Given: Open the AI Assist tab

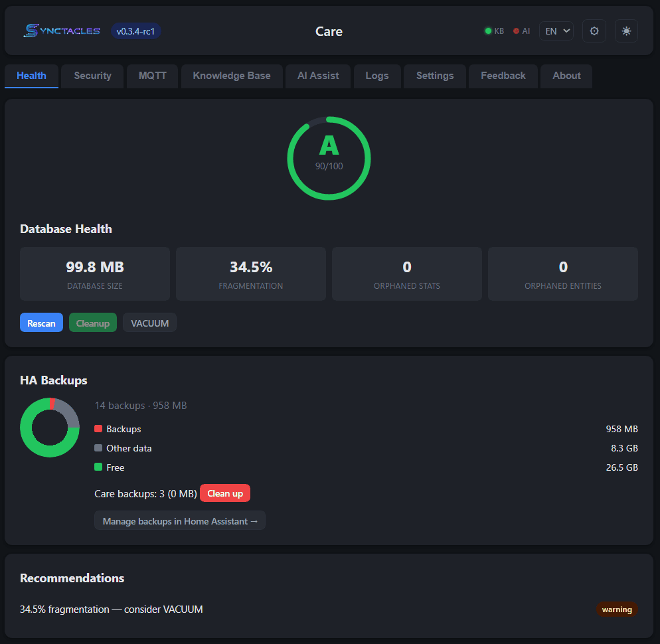Looking at the screenshot, I should 317,76.
